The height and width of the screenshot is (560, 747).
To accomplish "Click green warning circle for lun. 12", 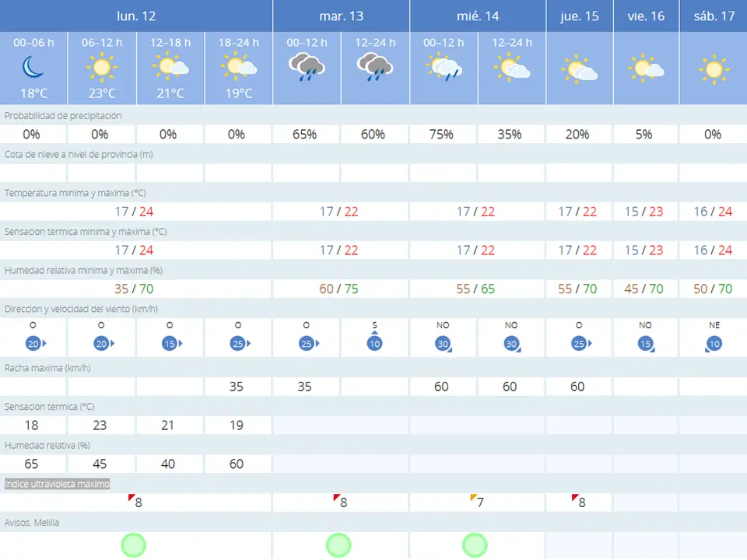I will (133, 545).
